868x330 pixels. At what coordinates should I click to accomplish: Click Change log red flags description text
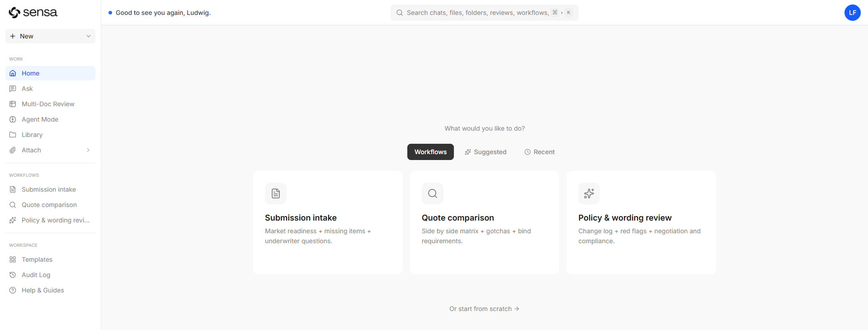coord(639,236)
